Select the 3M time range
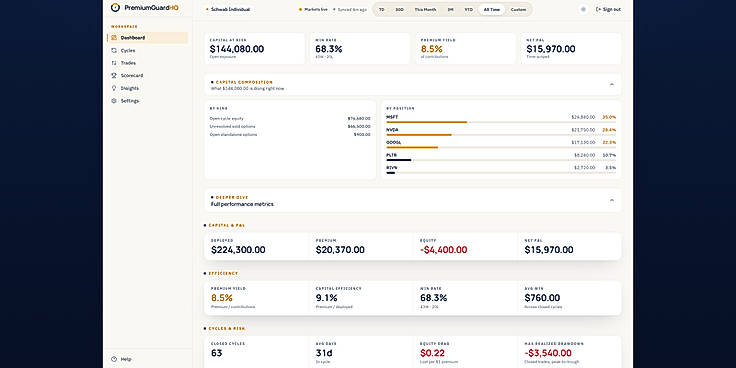Image resolution: width=736 pixels, height=368 pixels. pyautogui.click(x=451, y=9)
